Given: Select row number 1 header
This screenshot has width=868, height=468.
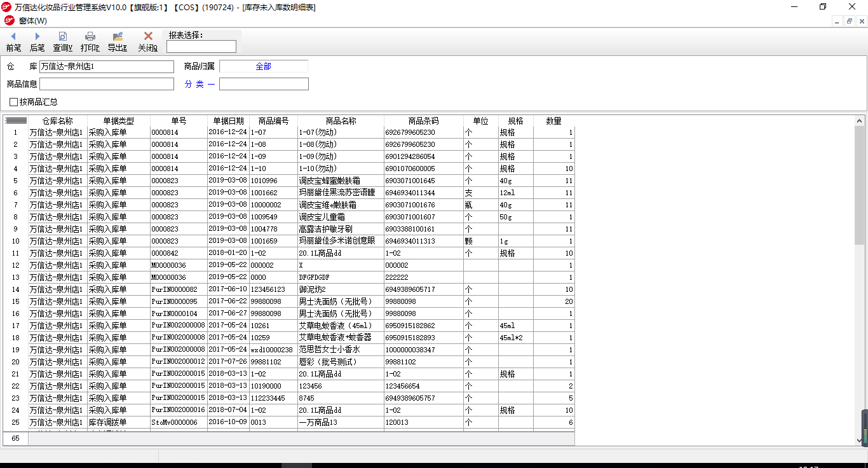Looking at the screenshot, I should [x=16, y=133].
